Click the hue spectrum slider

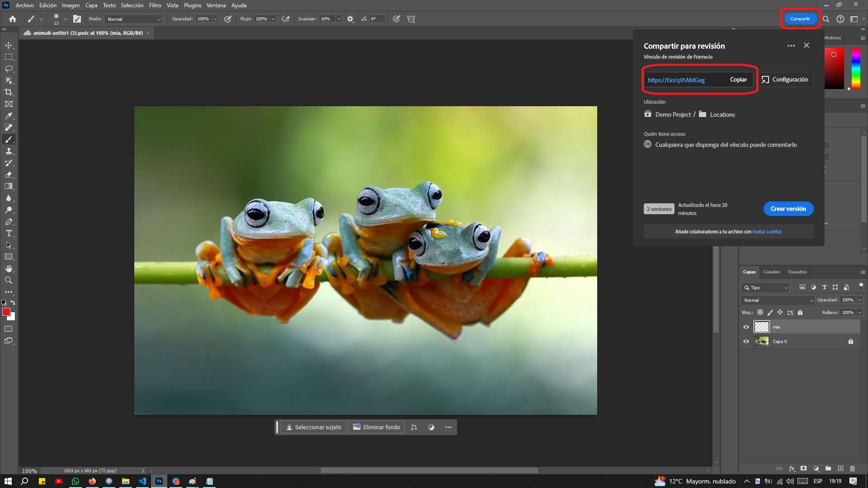coord(856,69)
